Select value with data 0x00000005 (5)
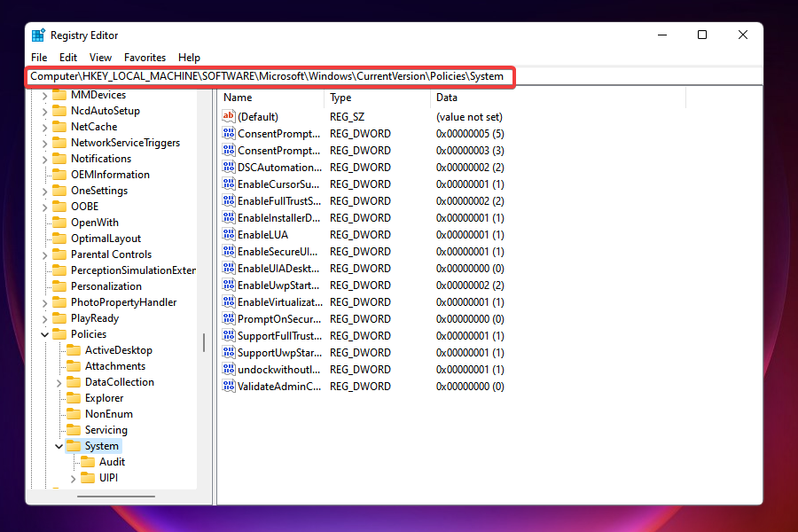 pyautogui.click(x=470, y=134)
